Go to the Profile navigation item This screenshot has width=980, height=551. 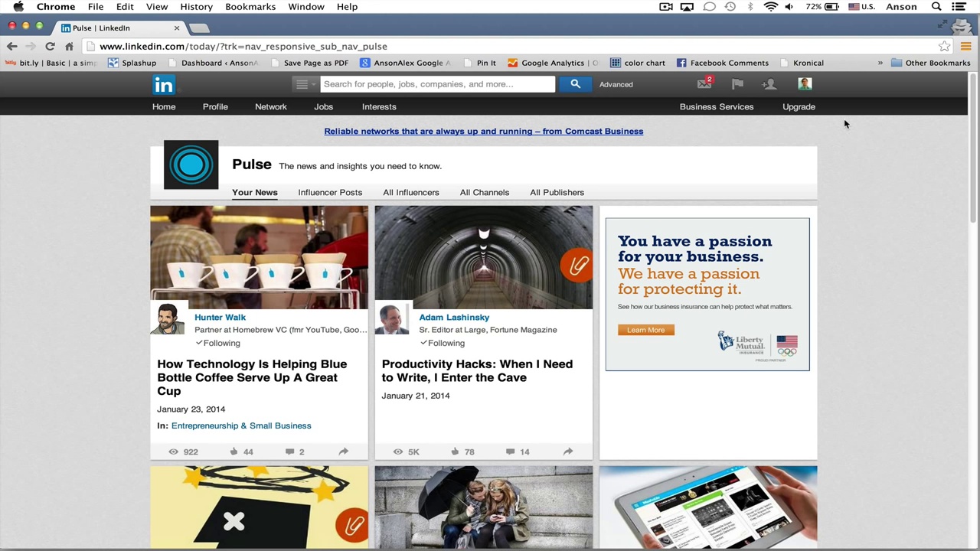pos(215,107)
